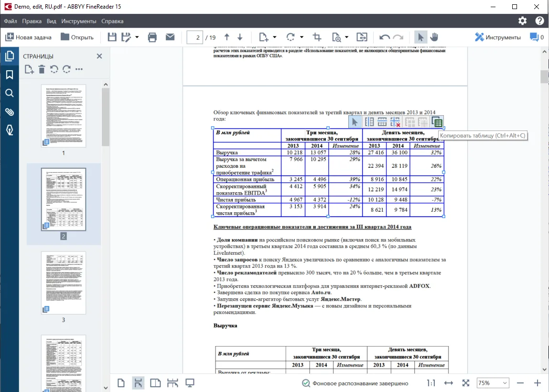Screen dimensions: 549x392
Task: Expand the Save As dropdown arrow
Action: pyautogui.click(x=137, y=37)
